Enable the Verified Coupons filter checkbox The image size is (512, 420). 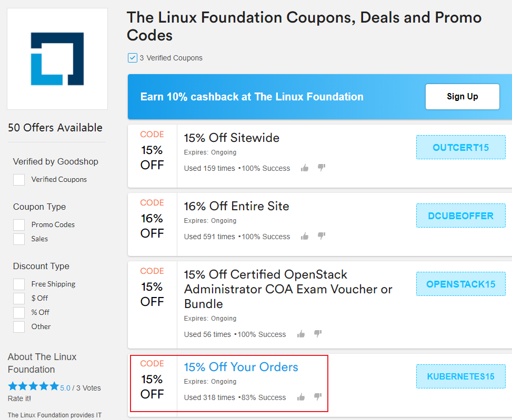click(x=19, y=180)
